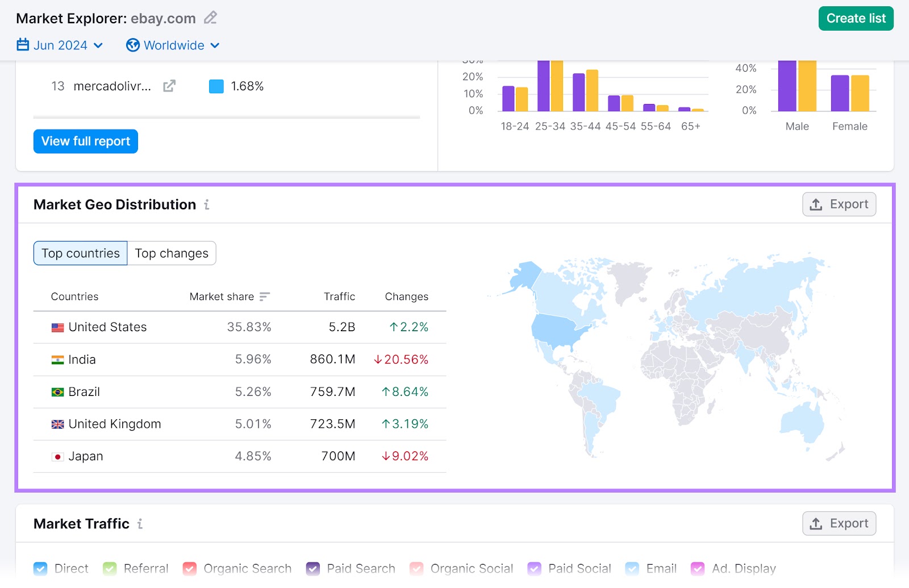Screen dimensions: 909x588
Task: Click the Market Geo Distribution info icon
Action: [207, 205]
